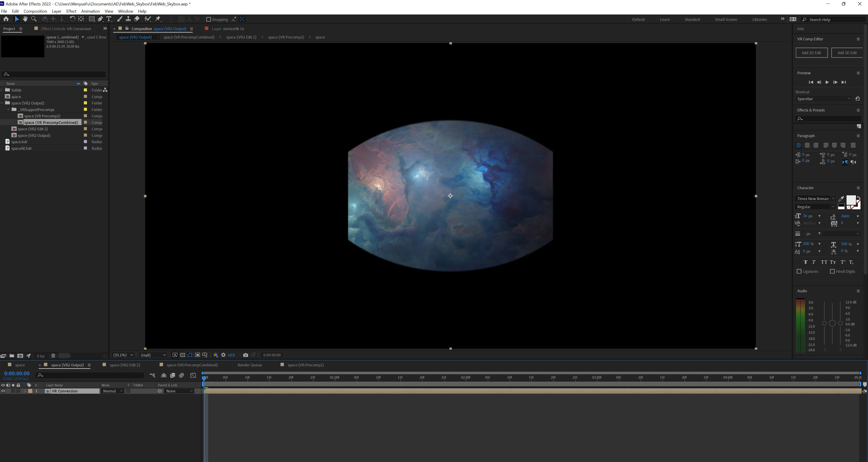The height and width of the screenshot is (462, 868).
Task: Switch to the Render Queue tab
Action: [249, 365]
